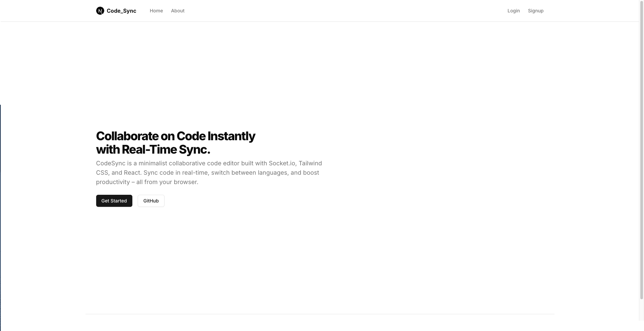Click the Code_Sync brand name
Screen dimensions: 644x331
click(x=121, y=11)
